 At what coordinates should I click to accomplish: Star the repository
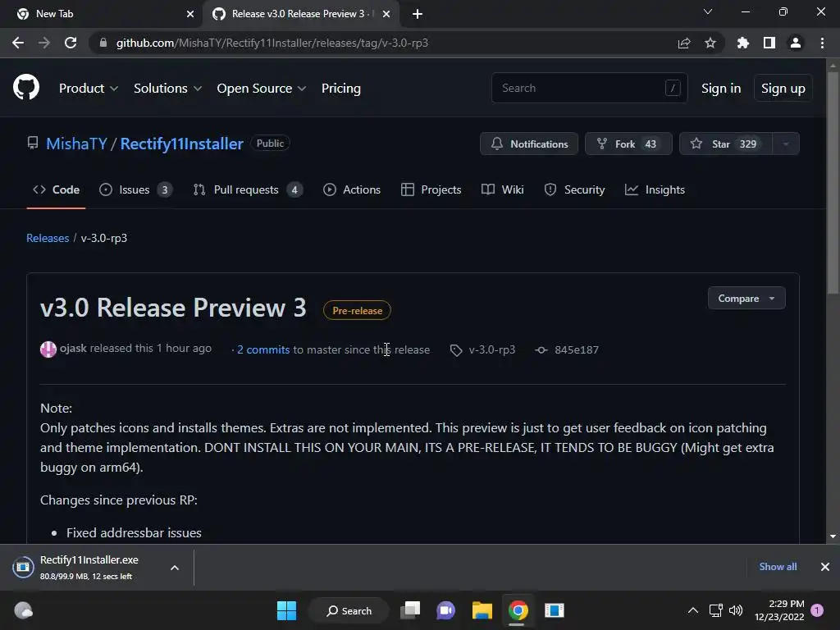726,144
